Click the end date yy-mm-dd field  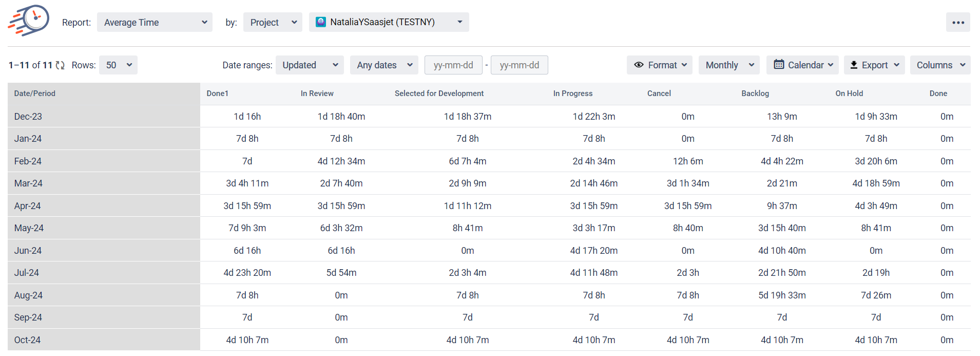click(x=520, y=65)
